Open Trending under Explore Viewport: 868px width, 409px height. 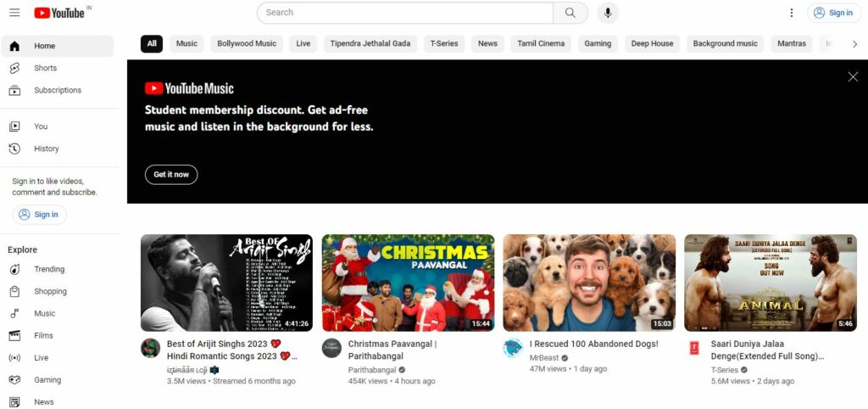[x=58, y=269]
